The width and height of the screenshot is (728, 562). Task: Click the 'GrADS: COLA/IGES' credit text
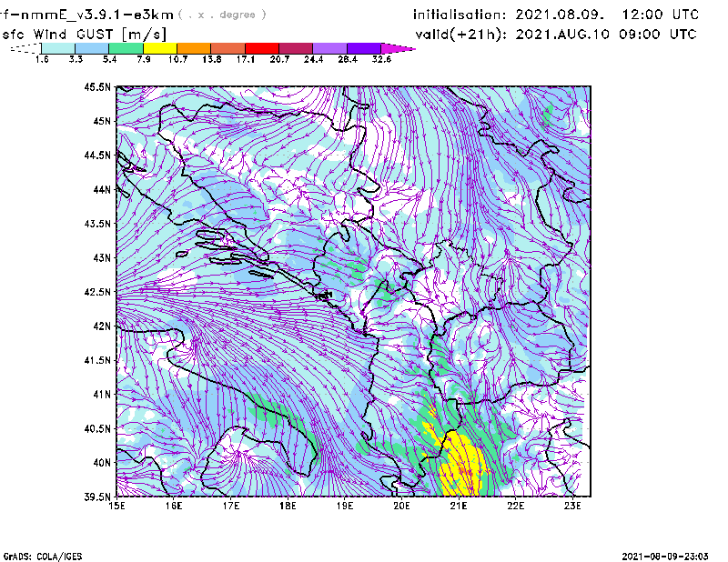43,557
